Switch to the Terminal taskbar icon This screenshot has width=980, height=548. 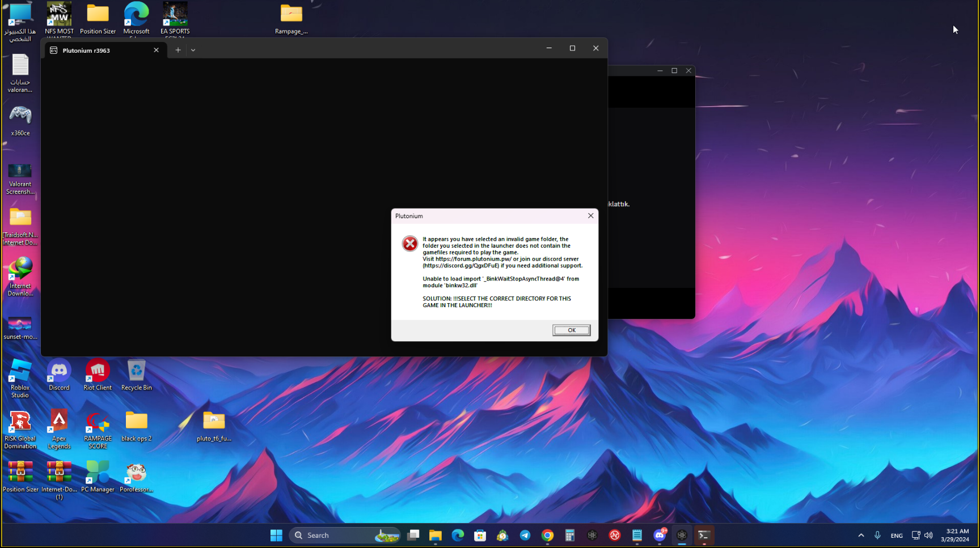point(704,536)
